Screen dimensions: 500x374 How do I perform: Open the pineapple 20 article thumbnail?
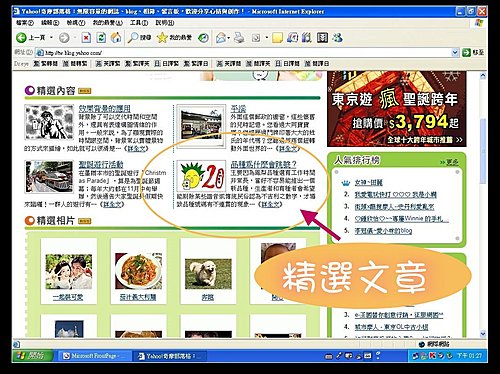pyautogui.click(x=201, y=176)
